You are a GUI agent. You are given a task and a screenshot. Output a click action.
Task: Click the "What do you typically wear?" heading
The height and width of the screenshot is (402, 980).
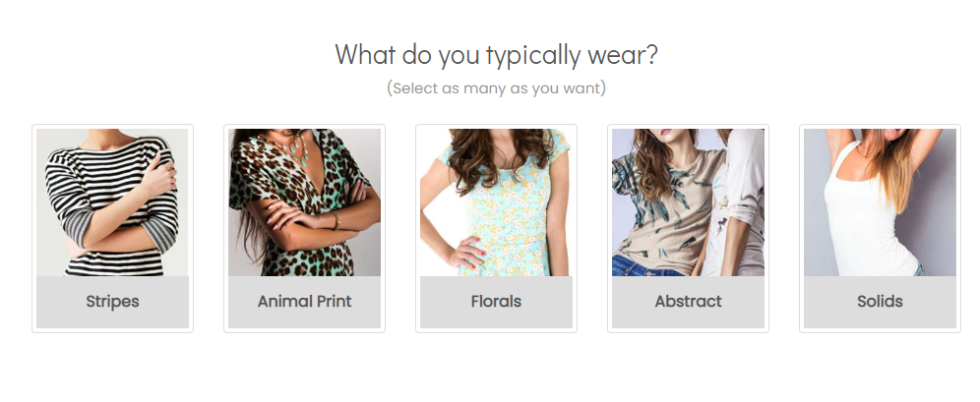click(x=496, y=54)
